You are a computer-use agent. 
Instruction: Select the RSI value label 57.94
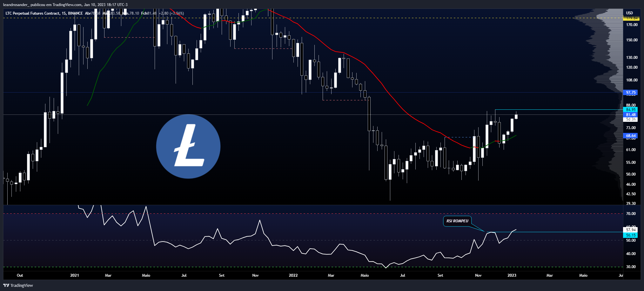[x=630, y=230]
